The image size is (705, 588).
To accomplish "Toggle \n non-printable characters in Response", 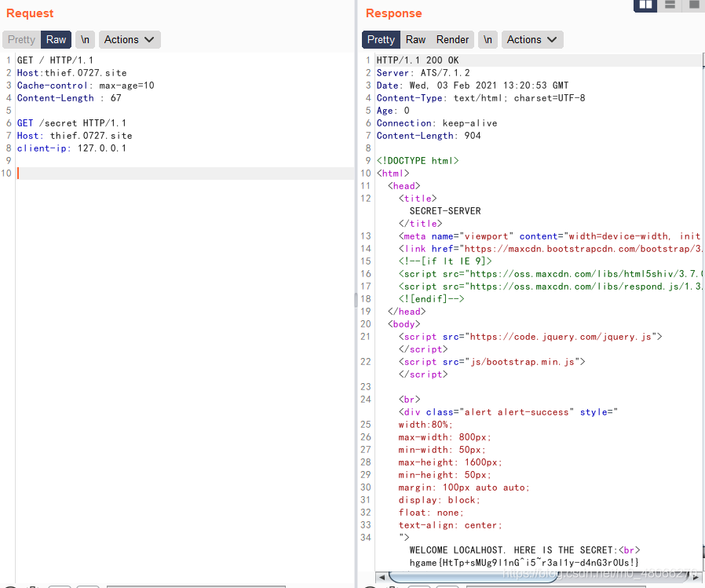I will [488, 39].
